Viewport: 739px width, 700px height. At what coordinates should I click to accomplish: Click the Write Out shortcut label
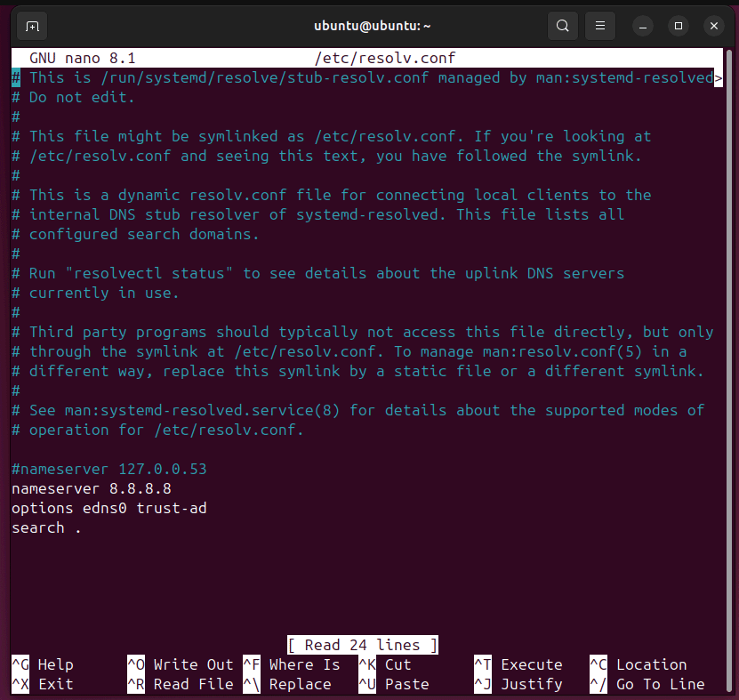[193, 664]
